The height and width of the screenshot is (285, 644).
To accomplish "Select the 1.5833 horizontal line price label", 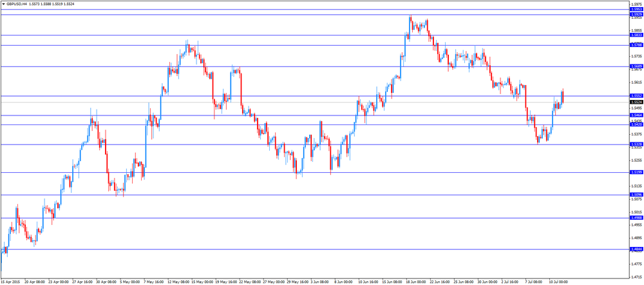I will [636, 35].
